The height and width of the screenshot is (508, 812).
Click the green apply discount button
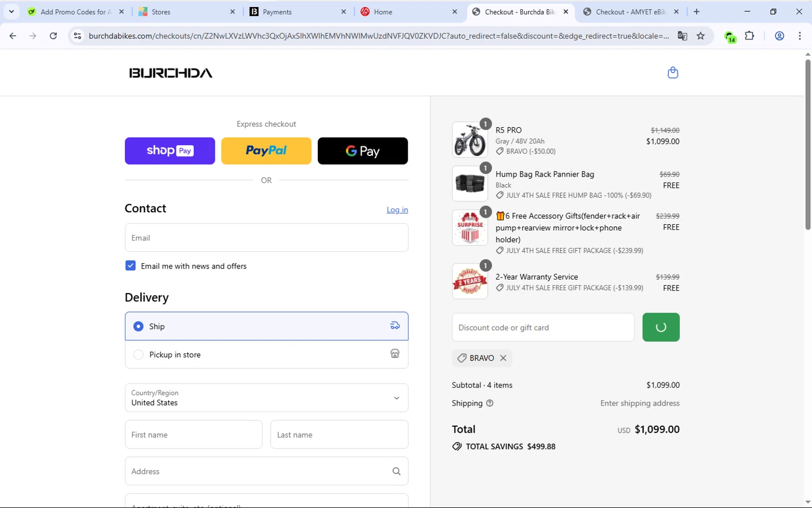point(661,327)
